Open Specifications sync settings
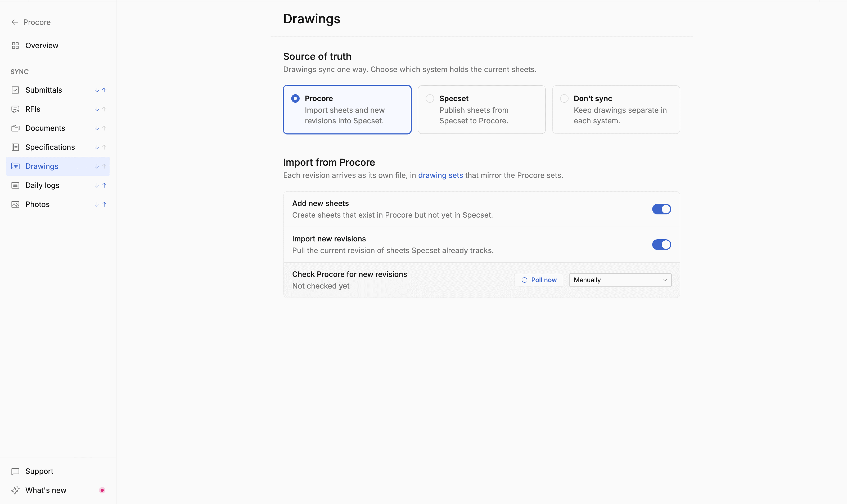The width and height of the screenshot is (847, 504). tap(58, 147)
